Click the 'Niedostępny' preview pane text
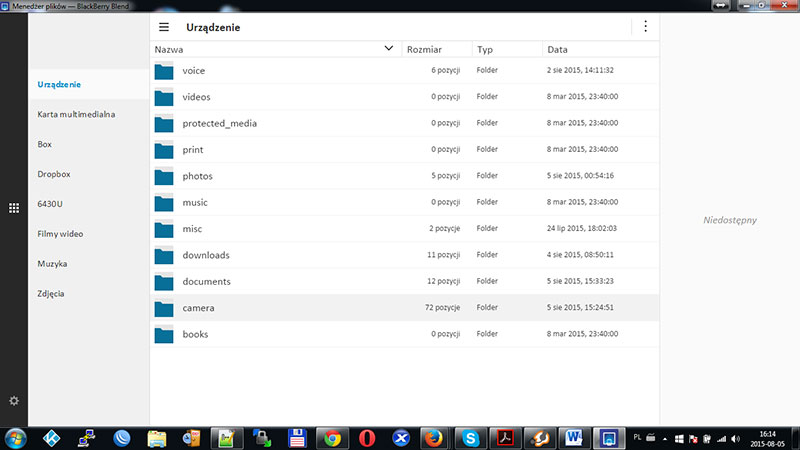 [730, 220]
